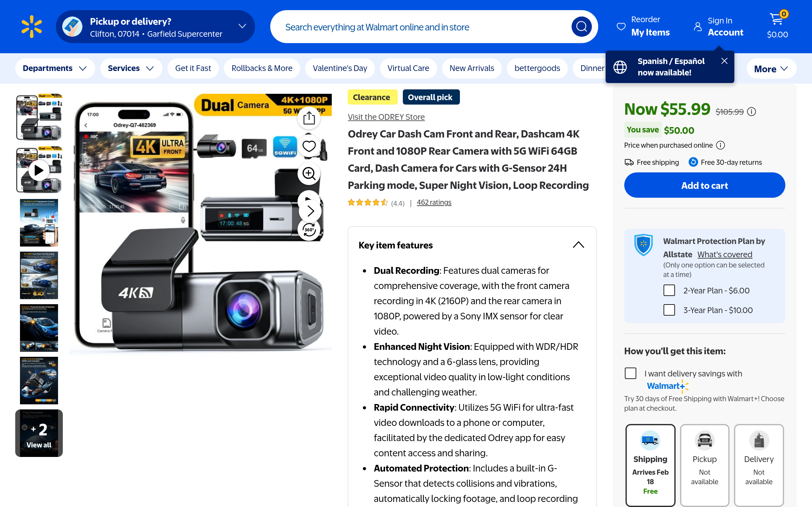Screen dimensions: 812x507
Task: Go to next product image arrow
Action: (x=311, y=211)
